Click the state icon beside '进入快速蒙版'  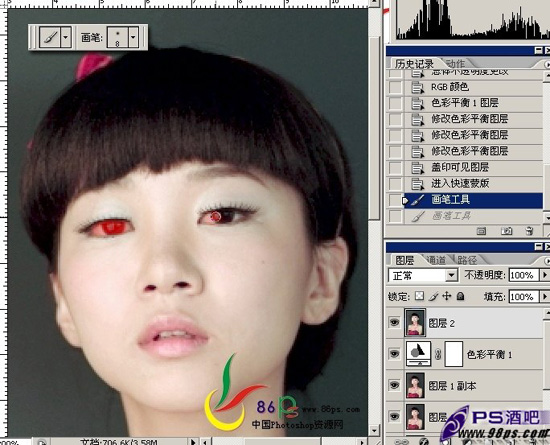[x=417, y=184]
